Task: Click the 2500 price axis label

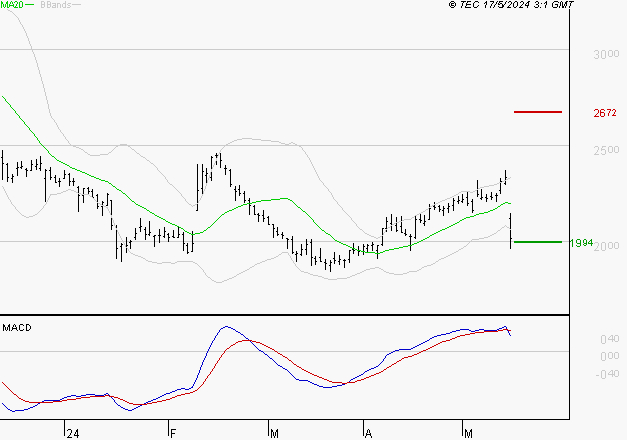Action: coord(606,150)
